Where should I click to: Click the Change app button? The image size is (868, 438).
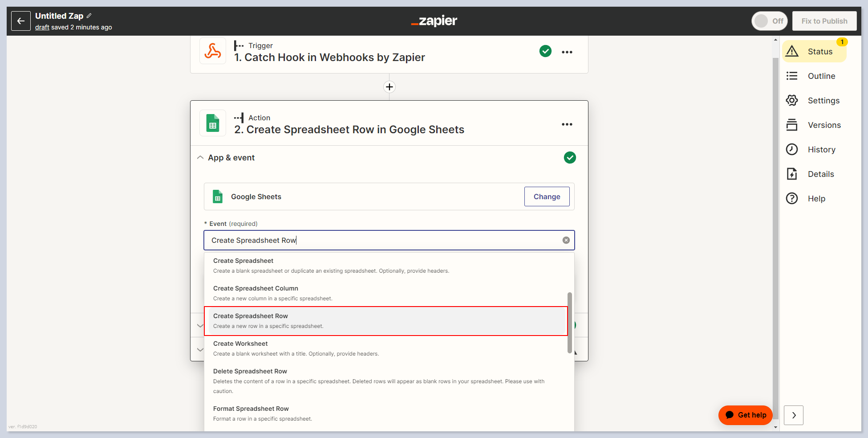547,196
